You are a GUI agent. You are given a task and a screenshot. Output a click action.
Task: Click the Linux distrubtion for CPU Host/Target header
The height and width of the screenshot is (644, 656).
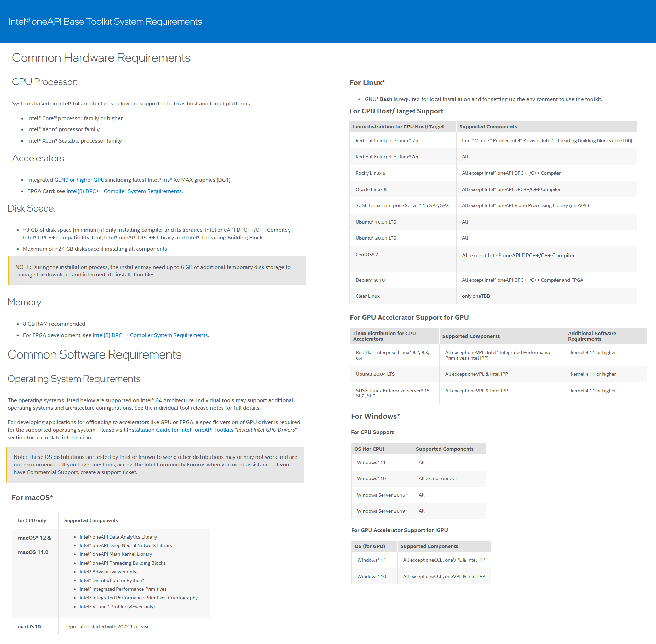pyautogui.click(x=403, y=127)
